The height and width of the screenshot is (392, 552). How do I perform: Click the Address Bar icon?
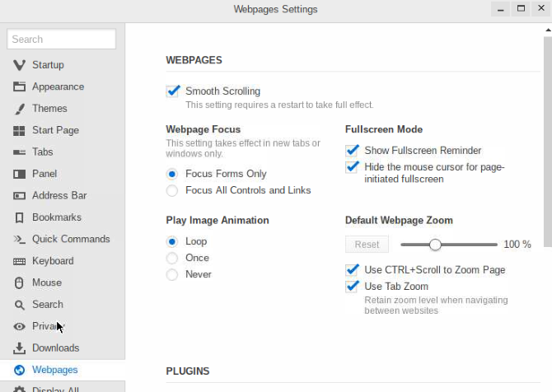coord(19,196)
